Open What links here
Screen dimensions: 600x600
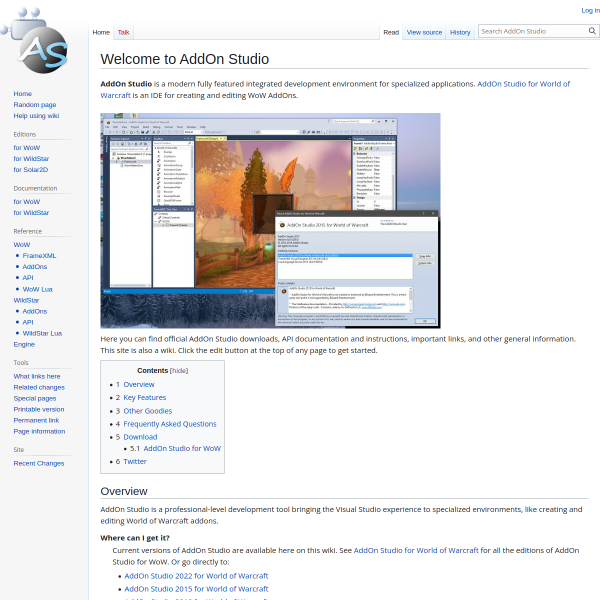point(37,377)
